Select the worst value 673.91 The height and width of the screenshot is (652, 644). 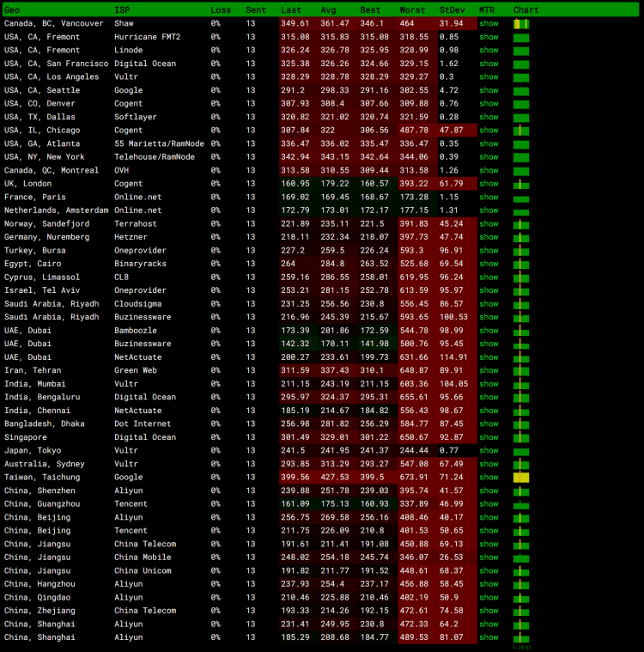click(414, 477)
